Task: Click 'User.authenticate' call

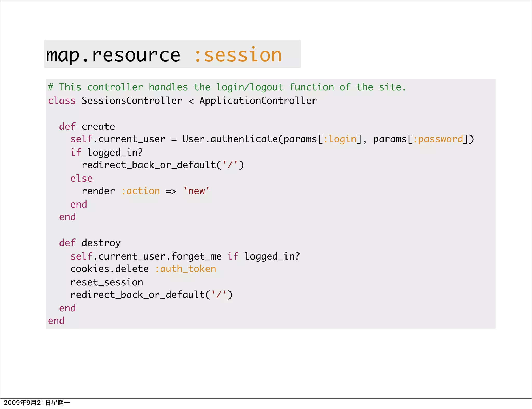Action: pyautogui.click(x=230, y=139)
